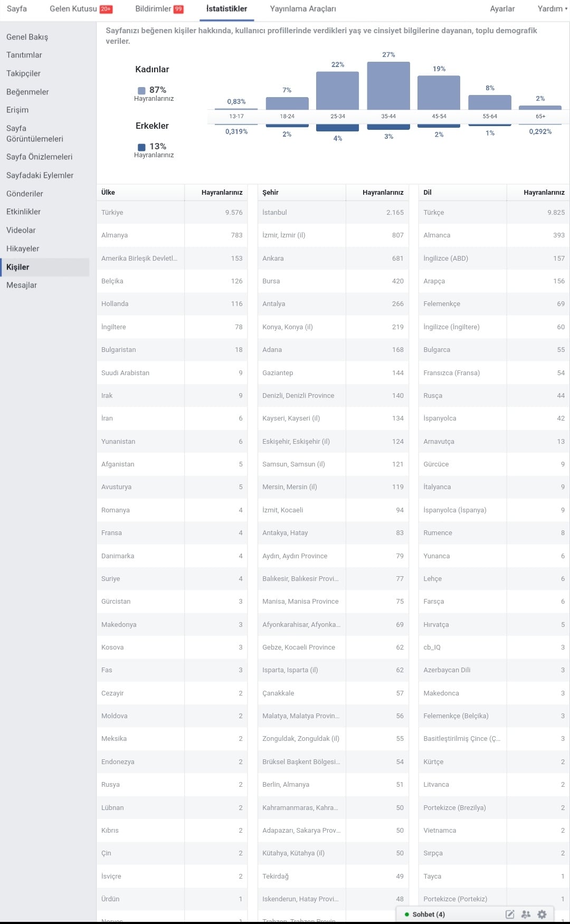Open the create group icon in chat bar
Screen dimensions: 570x924
[x=526, y=914]
